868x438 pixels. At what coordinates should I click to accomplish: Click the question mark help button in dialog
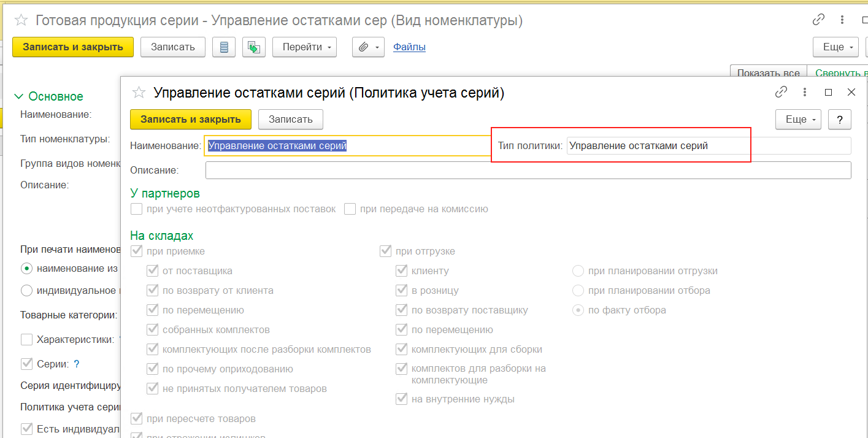click(x=839, y=120)
